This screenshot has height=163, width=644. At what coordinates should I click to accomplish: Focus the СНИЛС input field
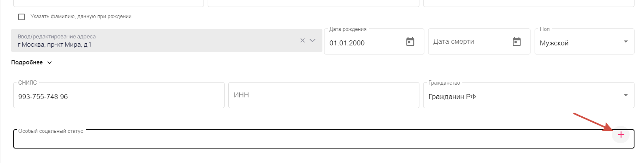click(x=119, y=95)
